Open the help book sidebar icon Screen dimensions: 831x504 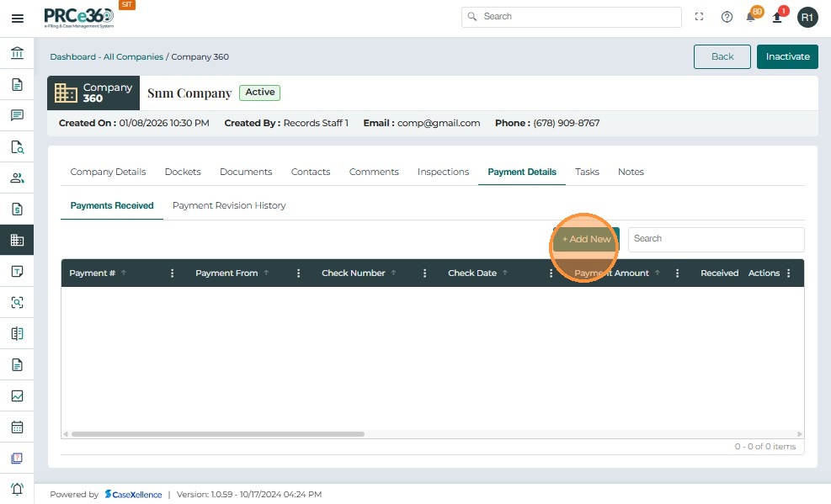coord(17,458)
